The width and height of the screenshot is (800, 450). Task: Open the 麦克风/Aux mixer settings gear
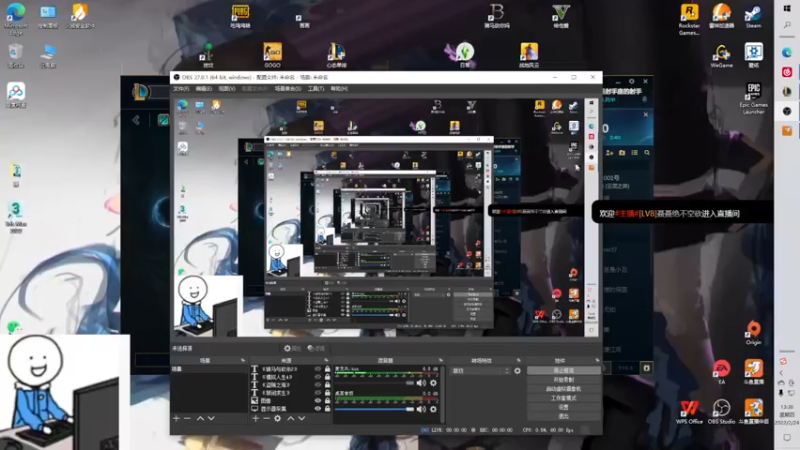[433, 383]
